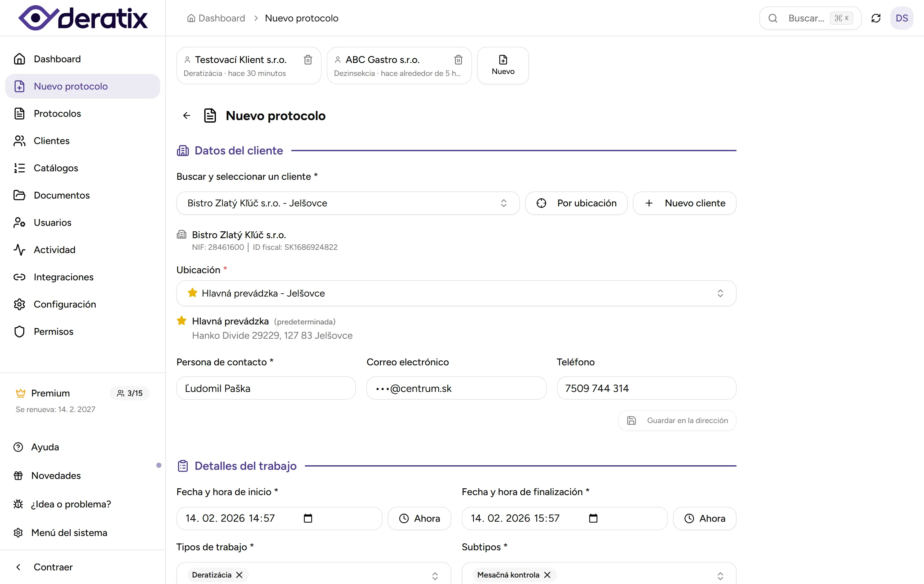
Task: Delete the Testovací Klient draft with its trash icon
Action: 308,60
